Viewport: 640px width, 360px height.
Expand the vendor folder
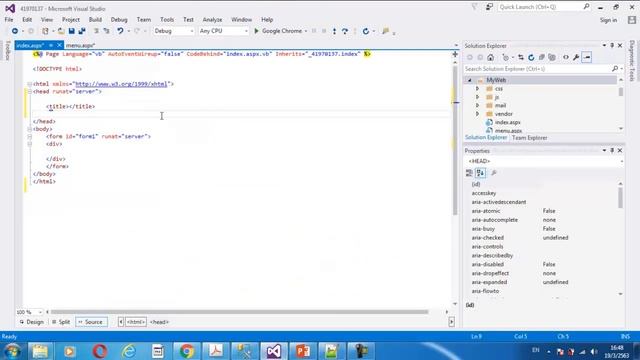point(477,114)
